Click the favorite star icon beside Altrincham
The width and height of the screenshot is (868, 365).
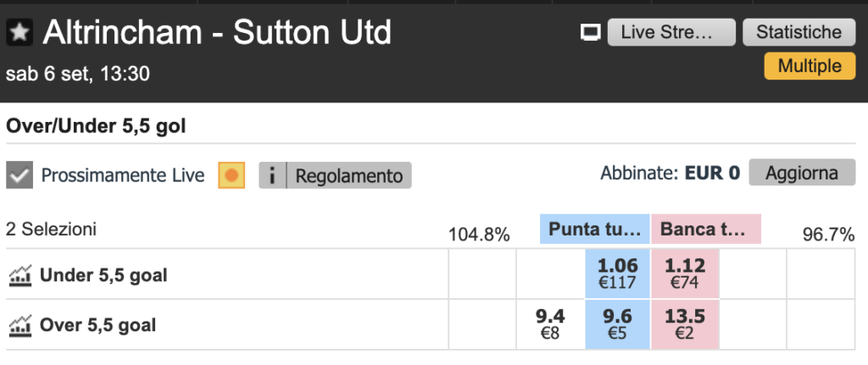(x=19, y=33)
